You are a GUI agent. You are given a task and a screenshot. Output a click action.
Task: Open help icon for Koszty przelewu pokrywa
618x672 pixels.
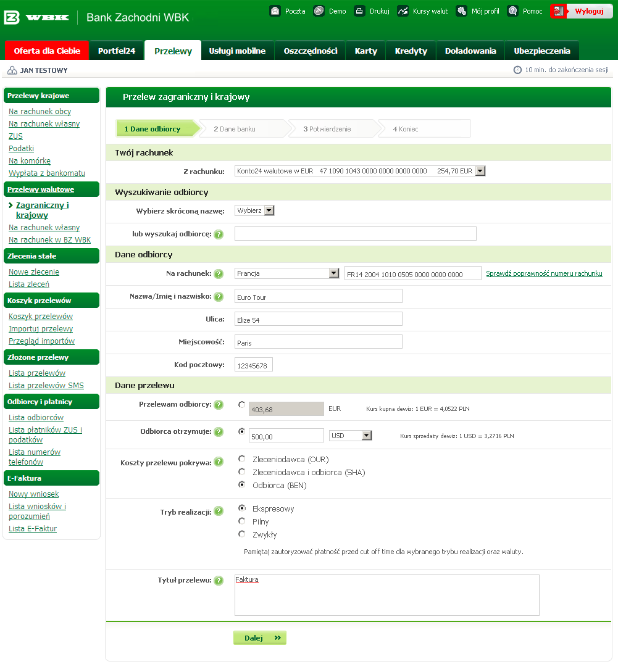[219, 462]
